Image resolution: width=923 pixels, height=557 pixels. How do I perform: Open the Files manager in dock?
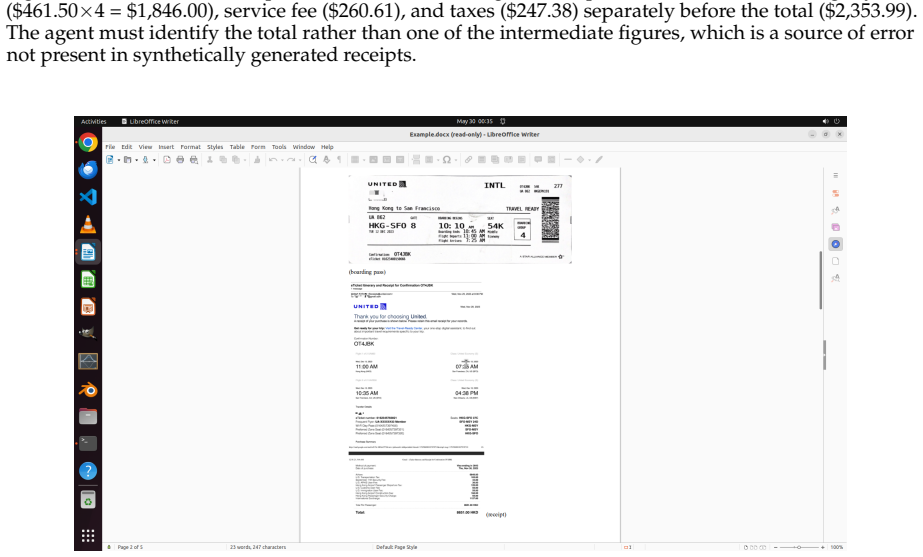(88, 416)
